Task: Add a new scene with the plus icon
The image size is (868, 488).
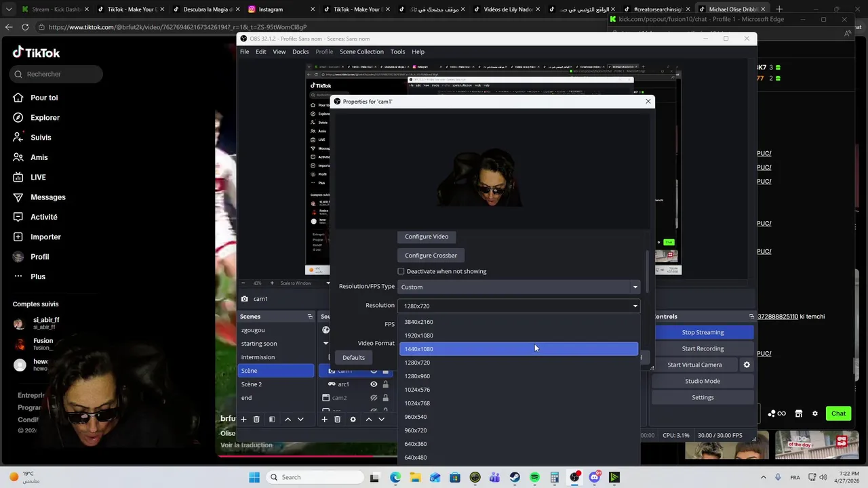Action: 243,420
